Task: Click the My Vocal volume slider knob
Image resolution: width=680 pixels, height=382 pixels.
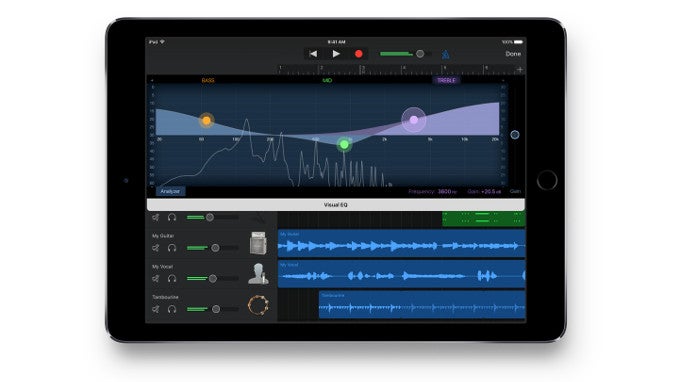Action: point(213,279)
